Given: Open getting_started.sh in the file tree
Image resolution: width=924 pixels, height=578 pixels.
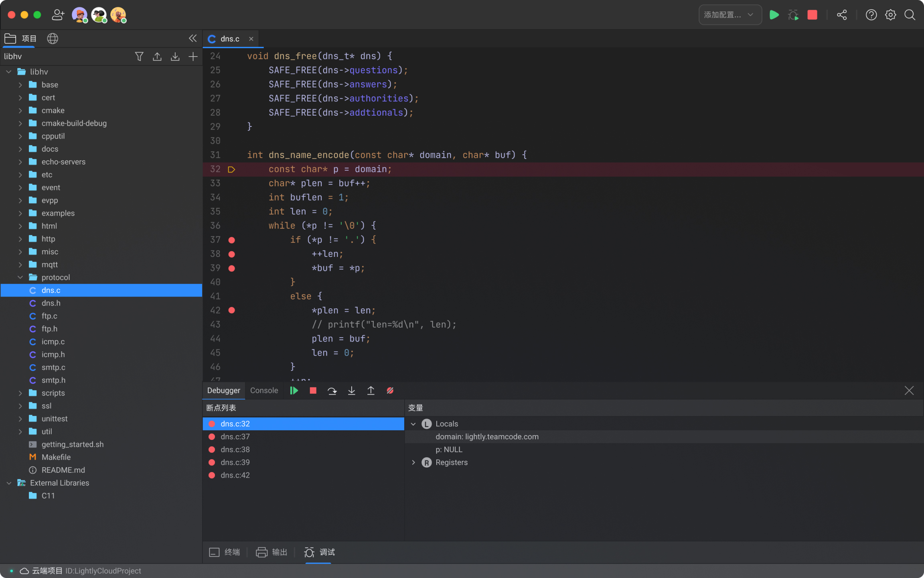Looking at the screenshot, I should pyautogui.click(x=101, y=444).
